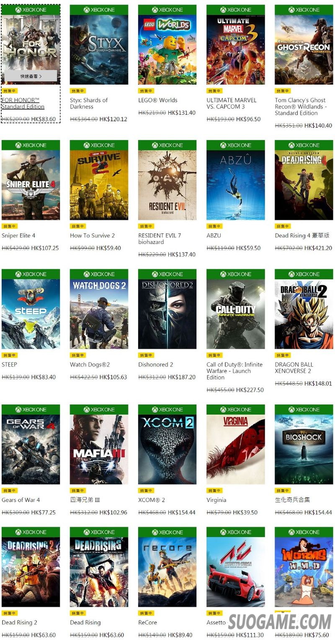Open Call of Duty: Infinite Warfare link
This screenshot has height=644, width=335.
[234, 371]
